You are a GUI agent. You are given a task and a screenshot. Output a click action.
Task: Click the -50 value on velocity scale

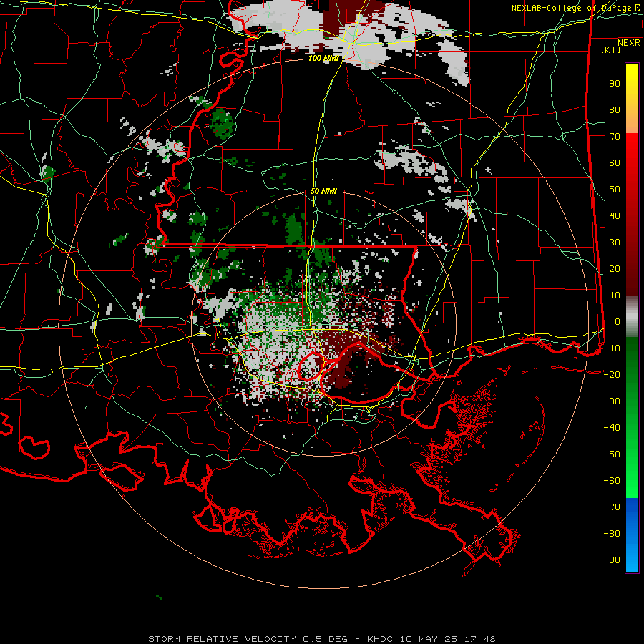612,454
